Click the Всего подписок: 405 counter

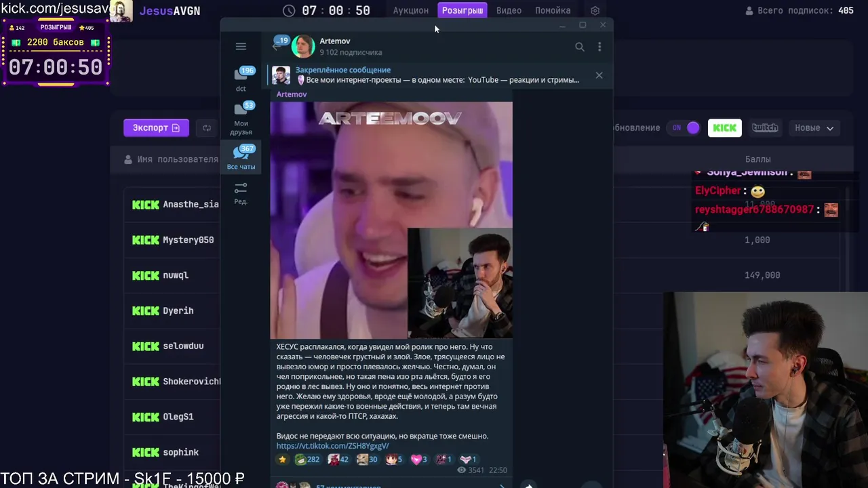pyautogui.click(x=800, y=11)
